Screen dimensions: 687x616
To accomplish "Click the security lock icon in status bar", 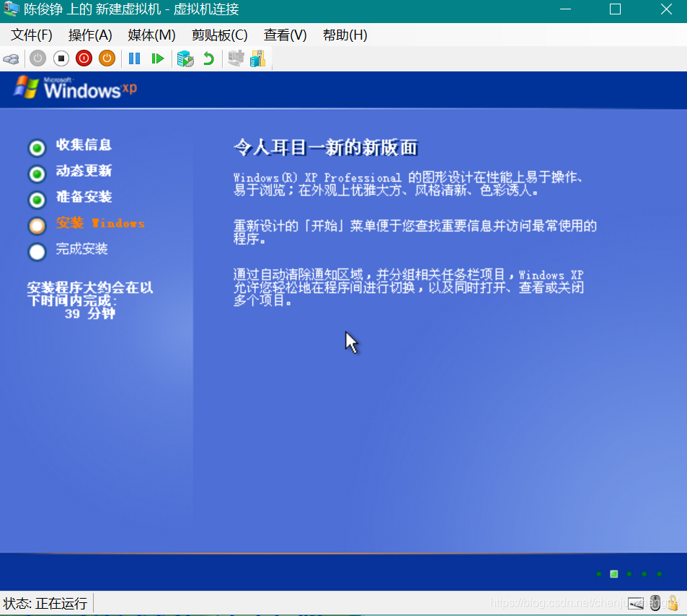I will [673, 603].
